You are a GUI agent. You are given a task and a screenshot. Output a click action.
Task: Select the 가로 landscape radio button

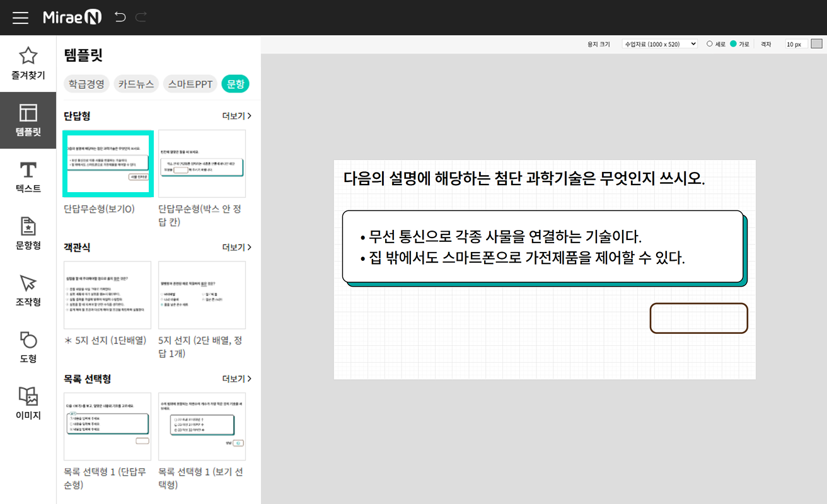[x=733, y=44]
